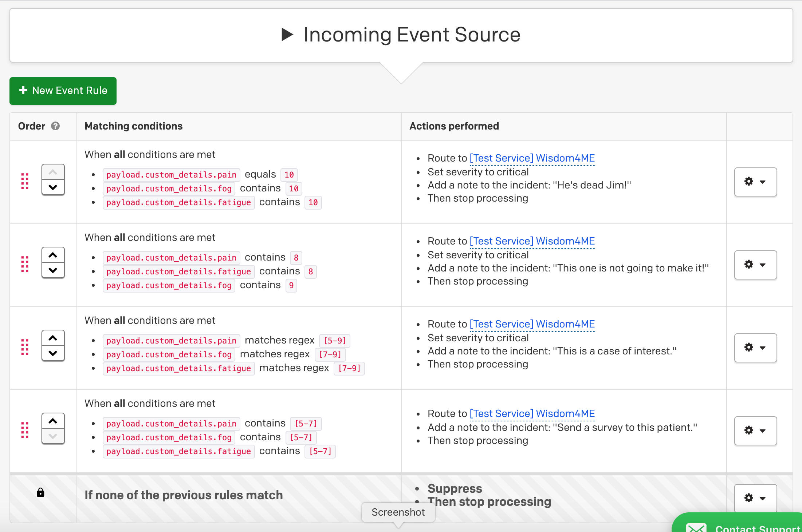Image resolution: width=802 pixels, height=532 pixels.
Task: Grab drag handle of the survey rule row
Action: point(25,430)
